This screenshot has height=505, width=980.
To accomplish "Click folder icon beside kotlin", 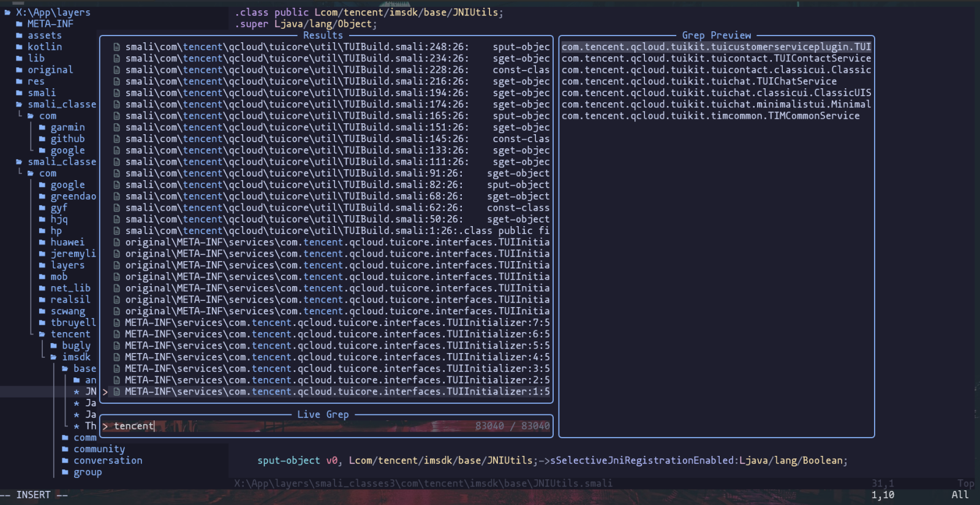I will coord(19,47).
